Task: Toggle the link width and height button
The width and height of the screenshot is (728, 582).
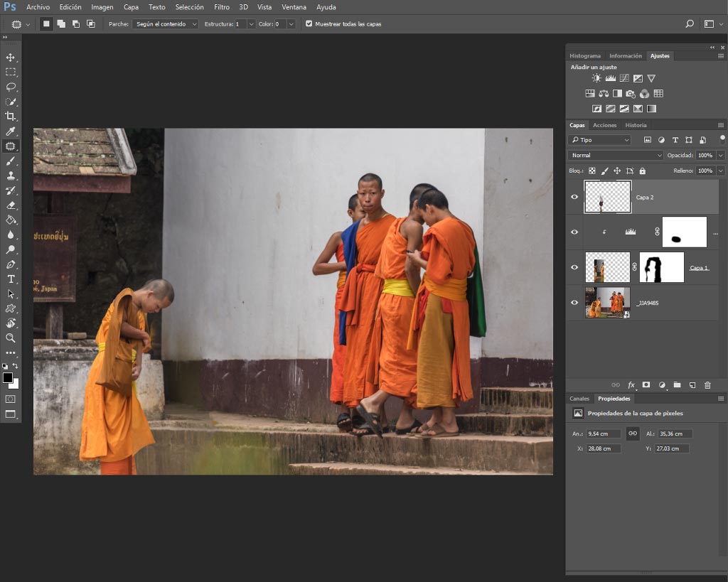Action: point(633,433)
